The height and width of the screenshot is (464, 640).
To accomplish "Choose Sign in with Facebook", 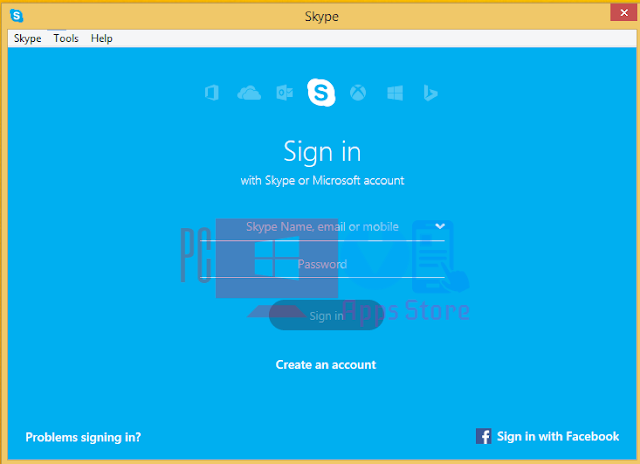I will (547, 436).
